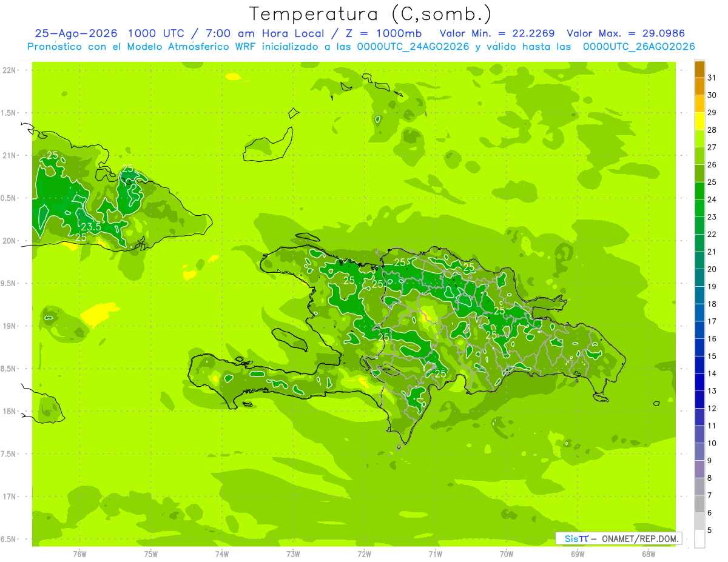
Task: Click the "72W" longitude label
Action: tap(364, 554)
